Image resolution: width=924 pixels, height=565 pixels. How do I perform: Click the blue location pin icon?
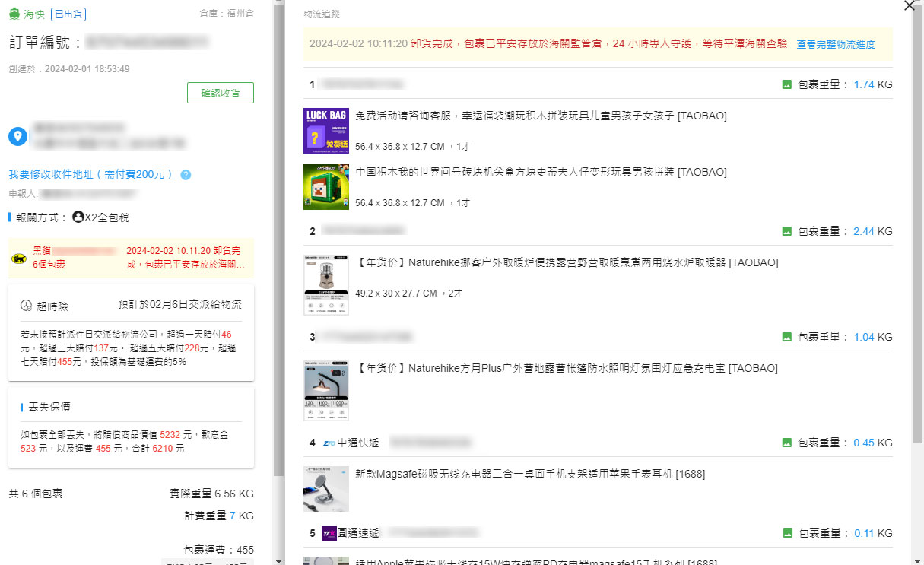(x=17, y=138)
